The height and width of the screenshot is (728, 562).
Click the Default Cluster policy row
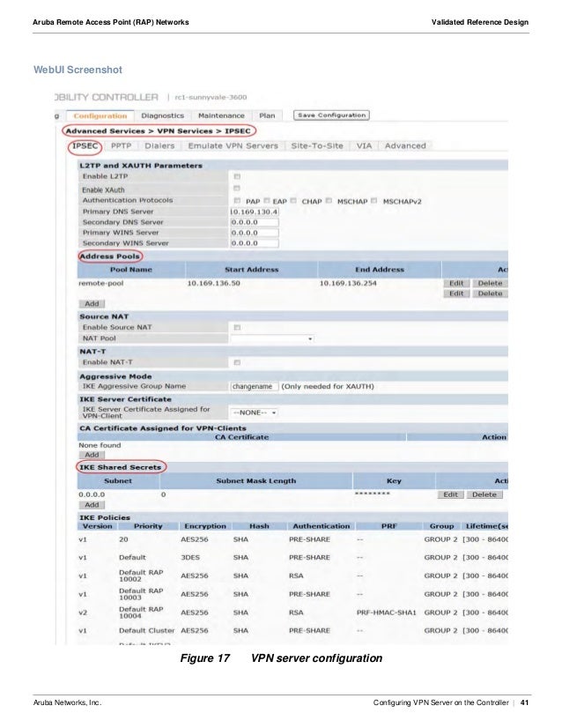click(292, 631)
